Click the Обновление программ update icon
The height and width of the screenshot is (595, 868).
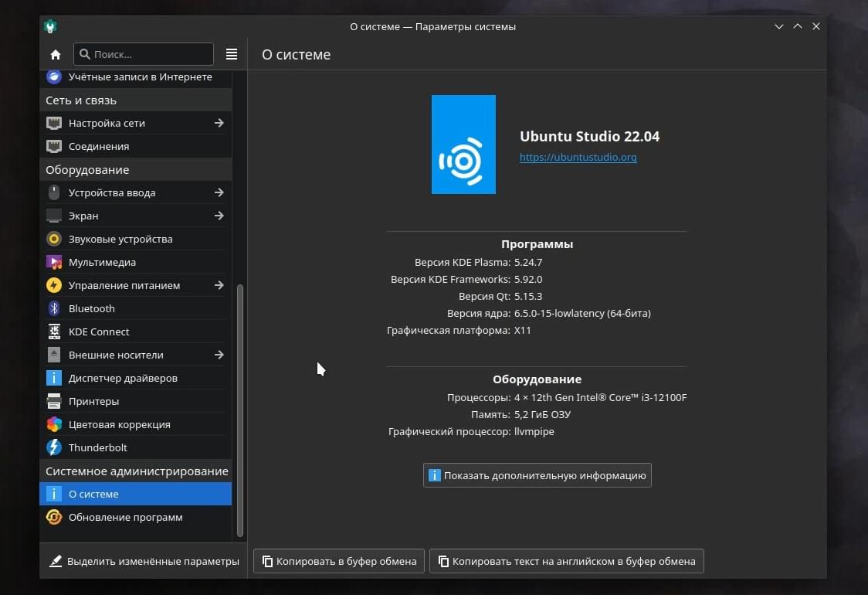(x=54, y=517)
